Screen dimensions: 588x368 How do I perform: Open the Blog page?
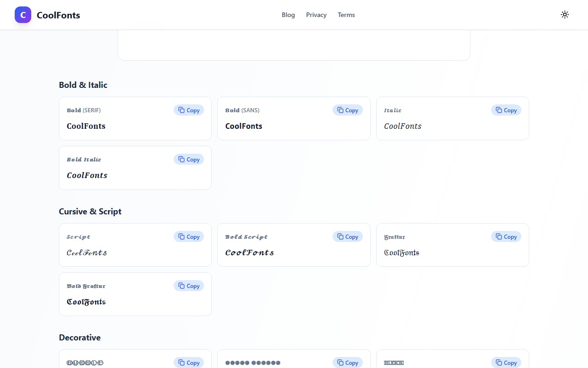tap(288, 15)
